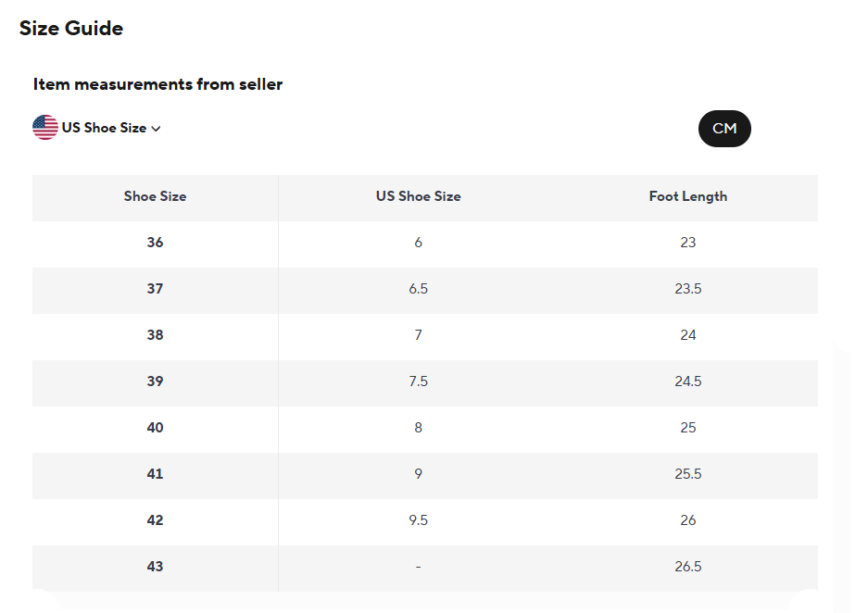Click shoe size 38 row label
The height and width of the screenshot is (613, 868).
(x=155, y=335)
